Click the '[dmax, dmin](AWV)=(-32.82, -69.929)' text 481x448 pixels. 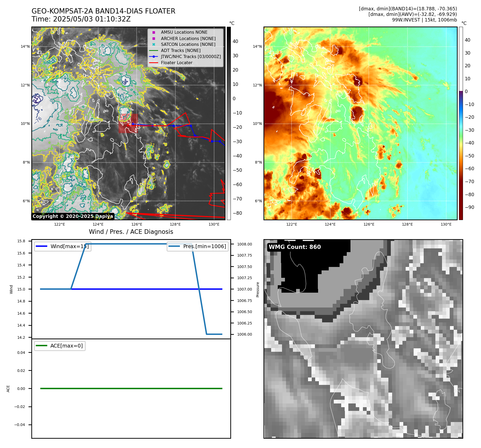(413, 14)
